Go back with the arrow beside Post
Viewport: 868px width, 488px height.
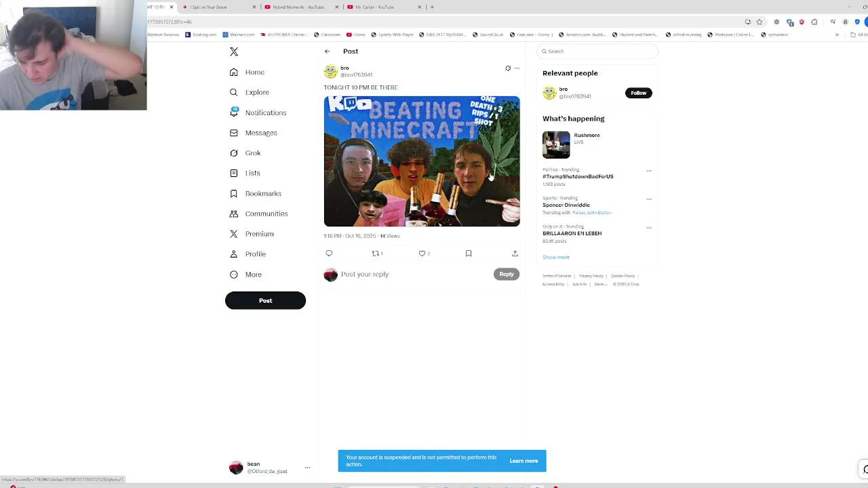pyautogui.click(x=327, y=52)
